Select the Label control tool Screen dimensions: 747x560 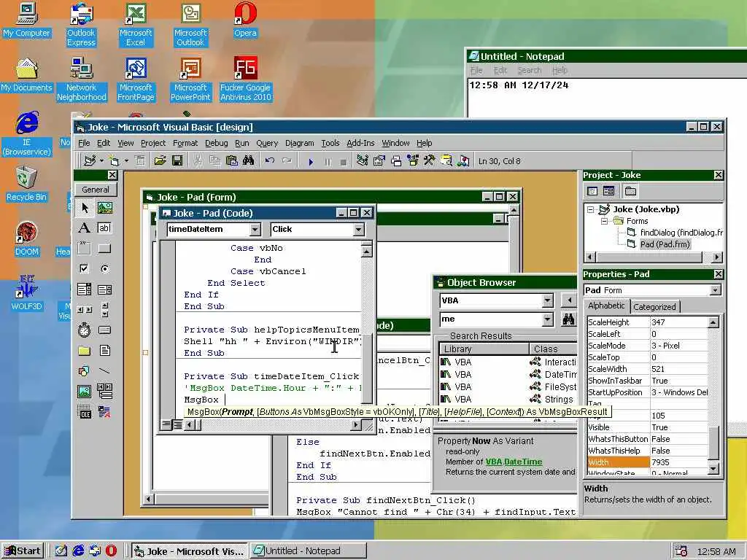point(85,228)
